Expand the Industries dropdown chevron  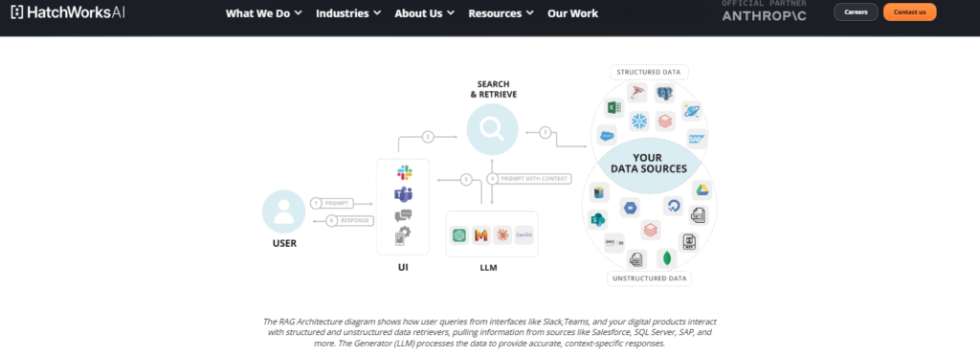tap(377, 13)
